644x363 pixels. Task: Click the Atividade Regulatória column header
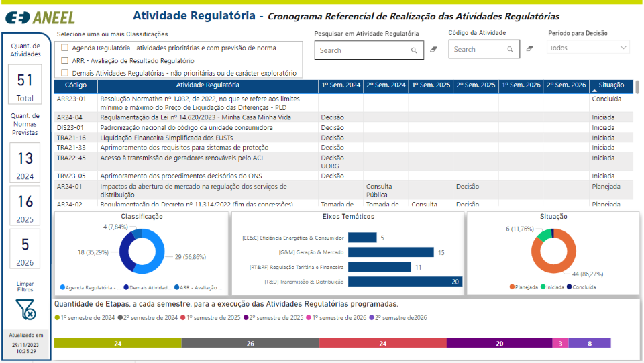click(207, 85)
